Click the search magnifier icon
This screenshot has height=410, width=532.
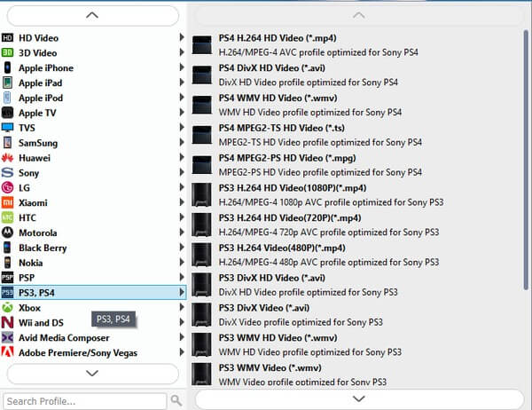[x=176, y=400]
